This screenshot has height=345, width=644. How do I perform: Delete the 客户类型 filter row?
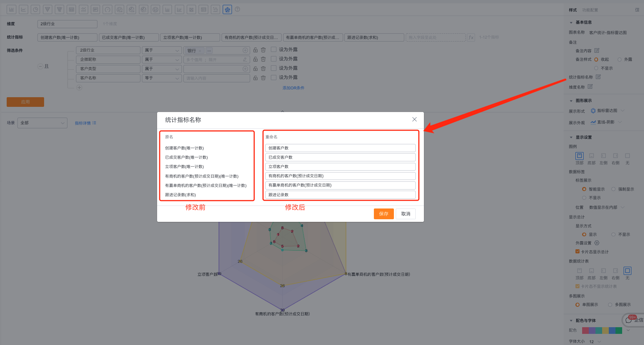(263, 69)
